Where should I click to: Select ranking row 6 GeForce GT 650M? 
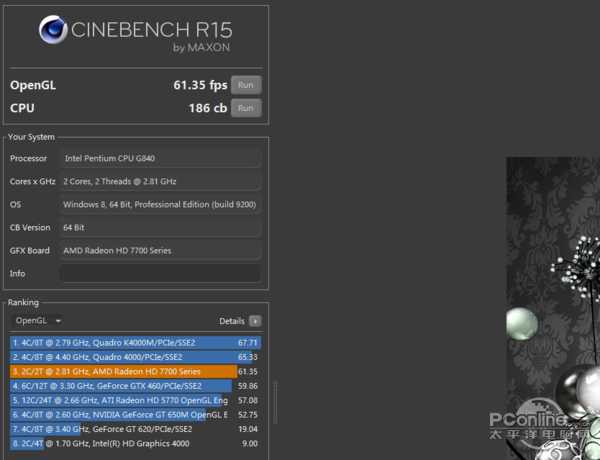135,415
